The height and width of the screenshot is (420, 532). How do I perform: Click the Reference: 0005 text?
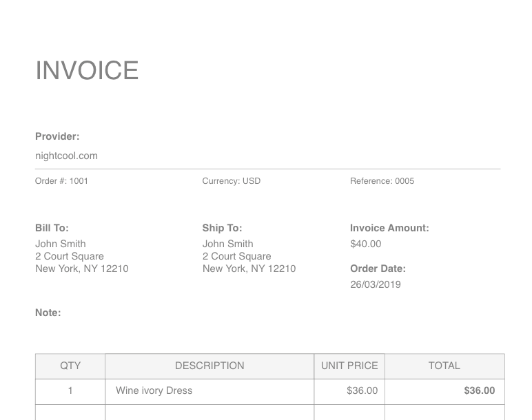click(382, 181)
